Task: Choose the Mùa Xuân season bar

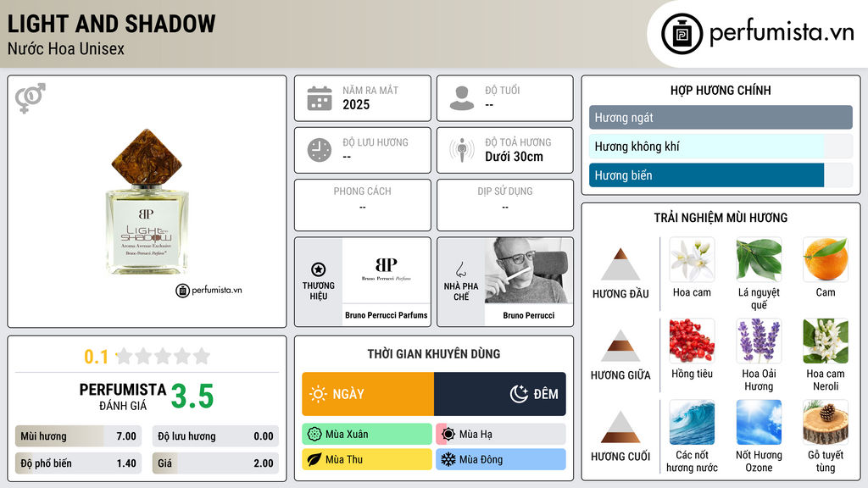Action: [367, 435]
